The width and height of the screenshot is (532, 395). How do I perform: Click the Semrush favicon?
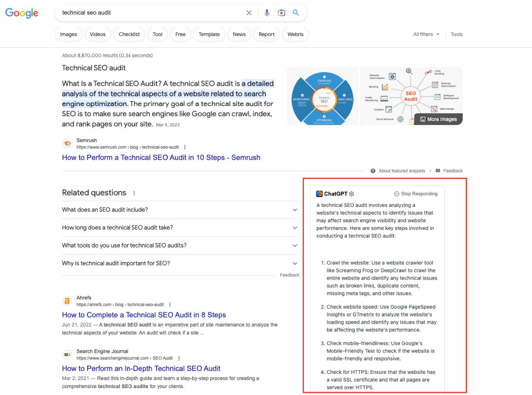point(67,144)
